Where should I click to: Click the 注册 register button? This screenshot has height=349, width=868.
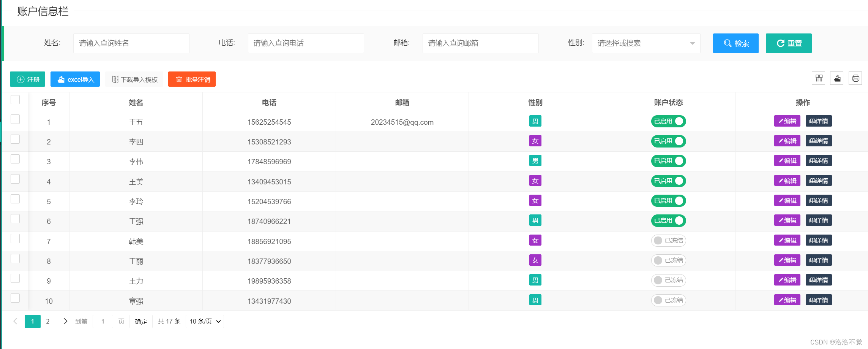[27, 79]
